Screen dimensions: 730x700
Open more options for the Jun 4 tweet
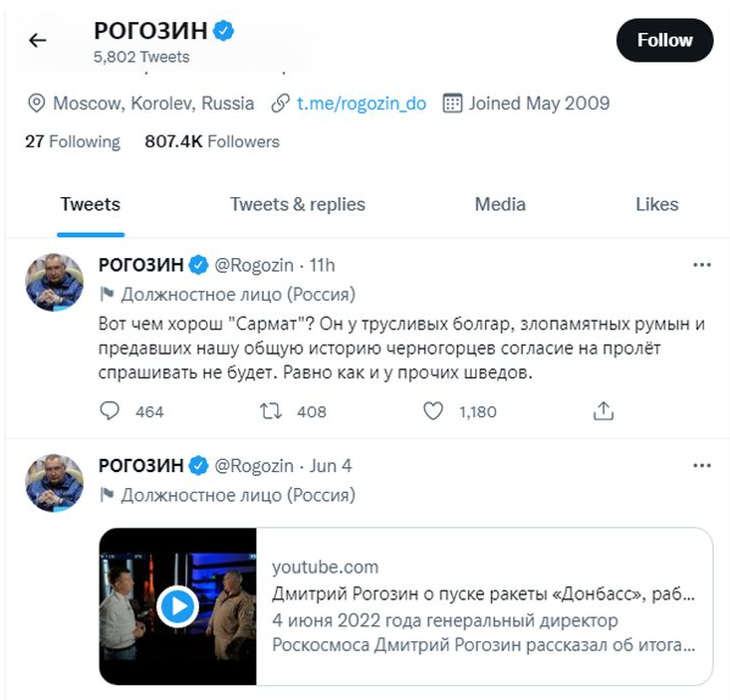point(702,465)
